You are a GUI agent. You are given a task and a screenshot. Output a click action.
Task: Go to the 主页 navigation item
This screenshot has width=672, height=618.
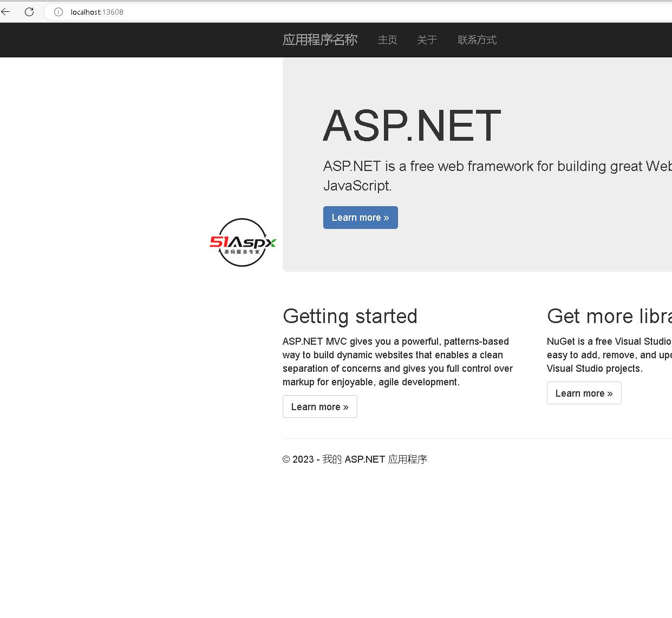pyautogui.click(x=387, y=40)
